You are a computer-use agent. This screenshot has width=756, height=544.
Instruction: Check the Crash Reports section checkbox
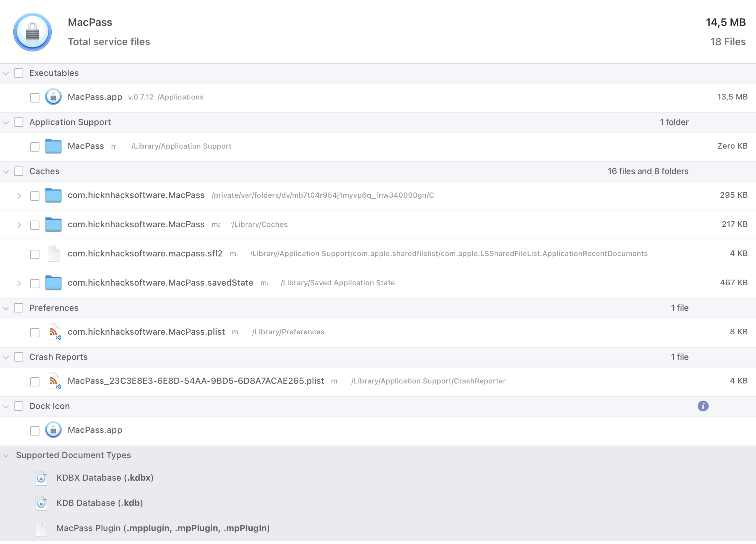18,357
